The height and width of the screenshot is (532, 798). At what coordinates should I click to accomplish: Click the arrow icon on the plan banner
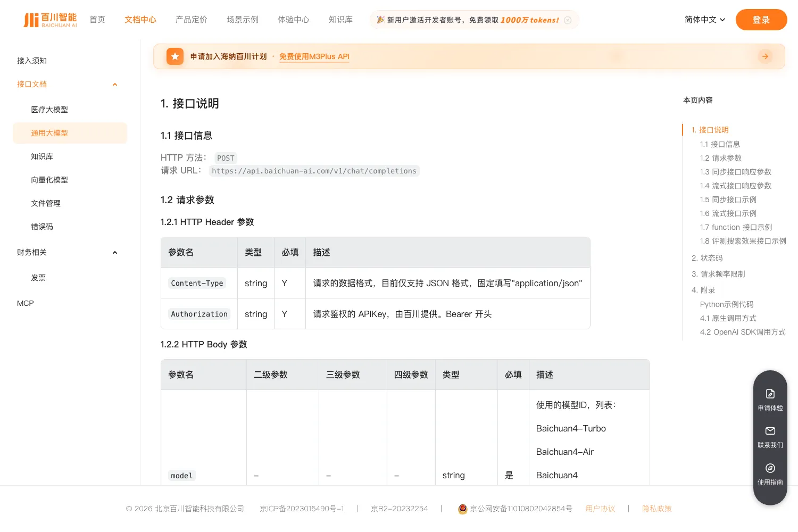pyautogui.click(x=765, y=56)
